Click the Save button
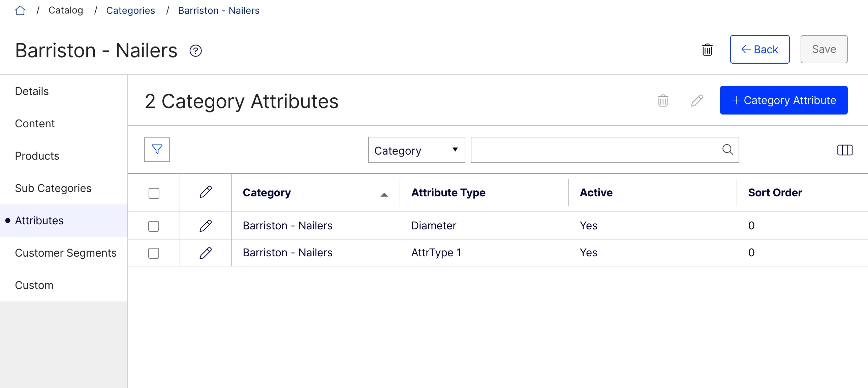 tap(824, 49)
